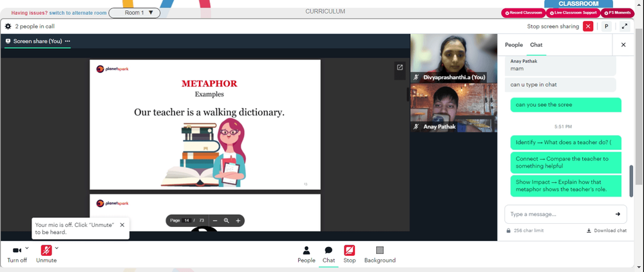The image size is (644, 272).
Task: Expand microphone options chevron
Action: pos(57,248)
